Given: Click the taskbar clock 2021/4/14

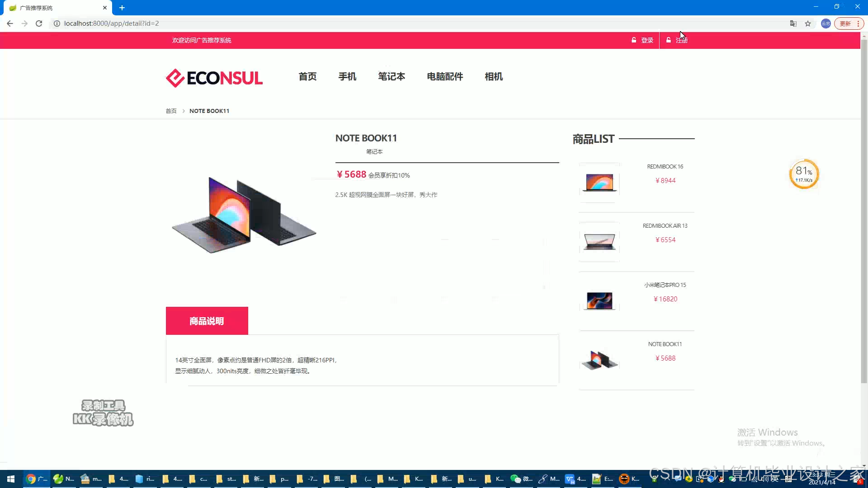Looking at the screenshot, I should click(x=822, y=479).
